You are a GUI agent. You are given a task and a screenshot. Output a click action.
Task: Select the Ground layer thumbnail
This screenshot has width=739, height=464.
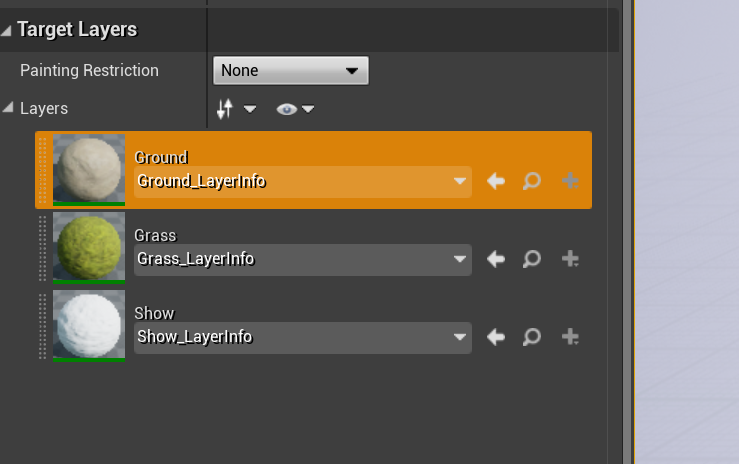[x=89, y=170]
